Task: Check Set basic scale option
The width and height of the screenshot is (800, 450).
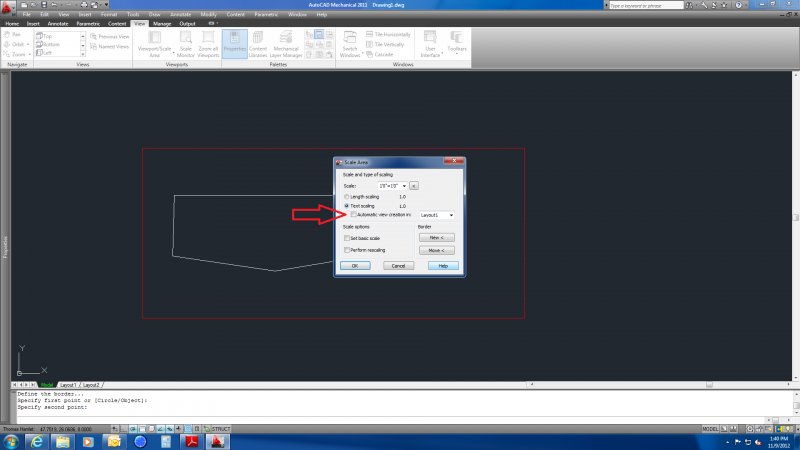Action: (x=347, y=238)
